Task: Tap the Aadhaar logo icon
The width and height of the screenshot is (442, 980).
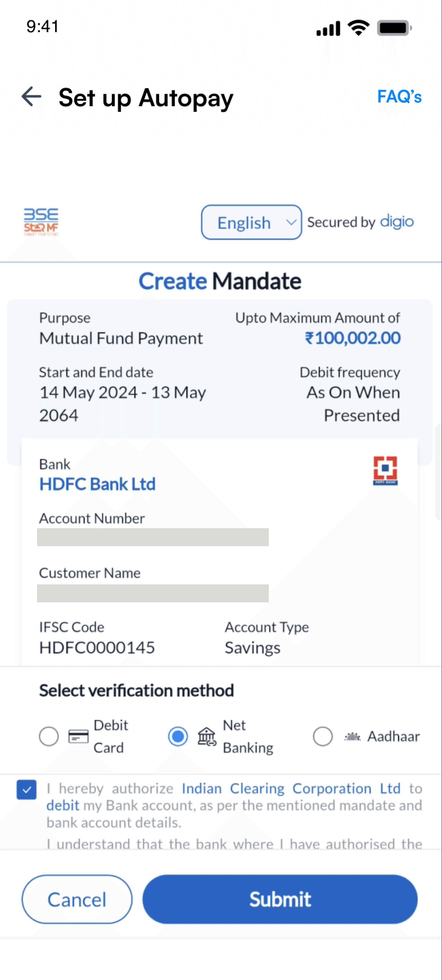Action: click(x=352, y=736)
